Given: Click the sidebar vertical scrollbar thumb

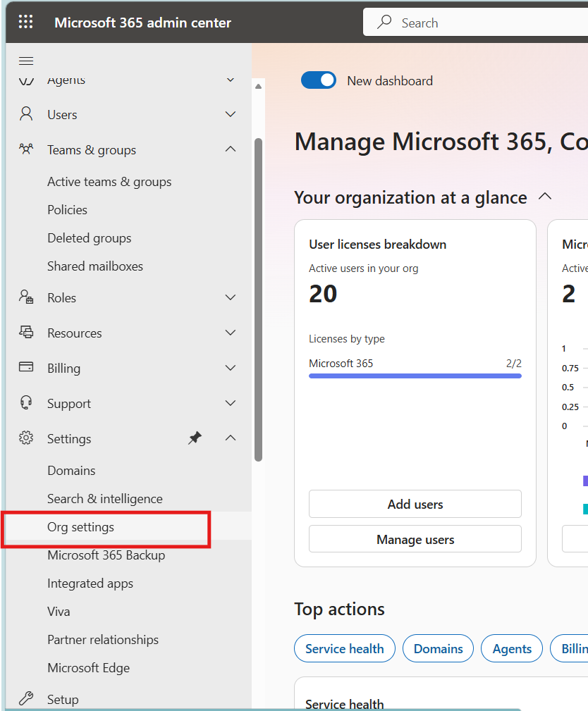Looking at the screenshot, I should click(x=259, y=299).
